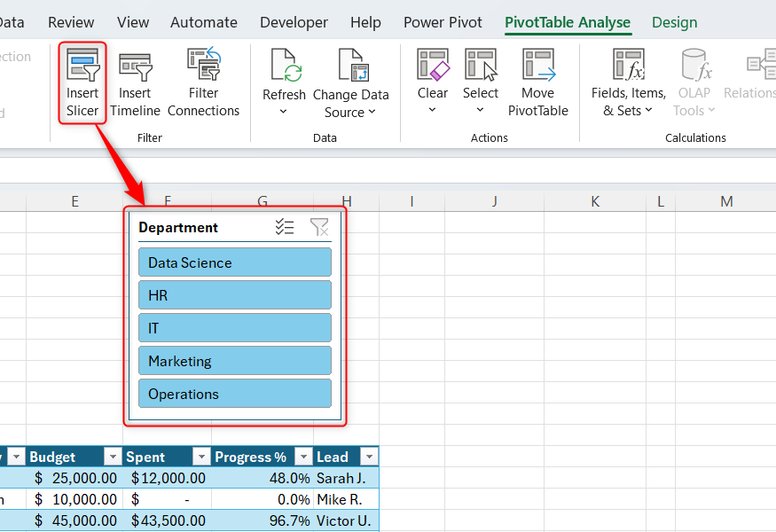This screenshot has width=776, height=532.
Task: Open the Spent column filter dropdown
Action: click(x=201, y=457)
